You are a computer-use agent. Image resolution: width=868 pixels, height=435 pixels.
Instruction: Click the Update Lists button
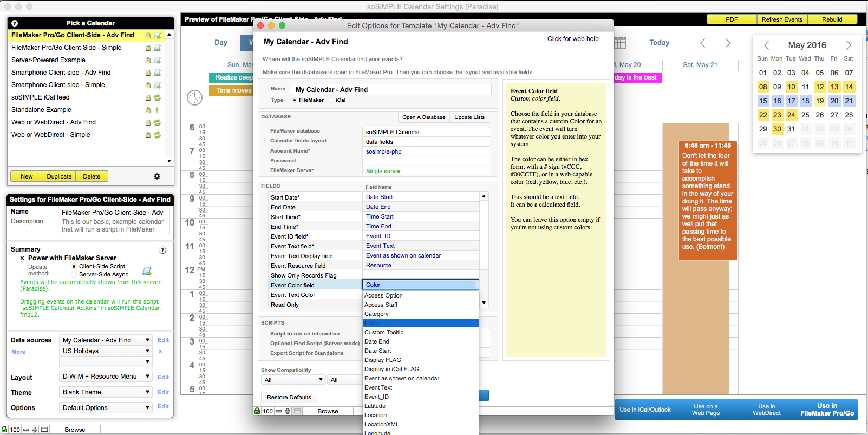click(469, 117)
